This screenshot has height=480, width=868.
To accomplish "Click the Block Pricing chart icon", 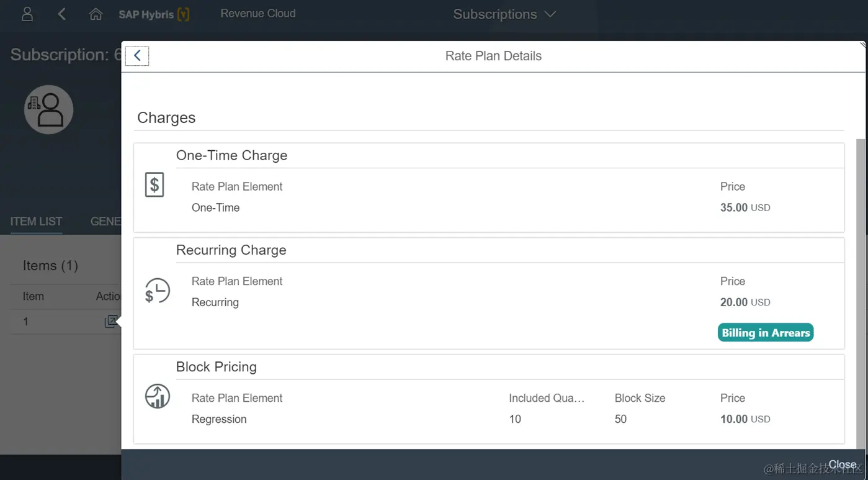I will 158,396.
